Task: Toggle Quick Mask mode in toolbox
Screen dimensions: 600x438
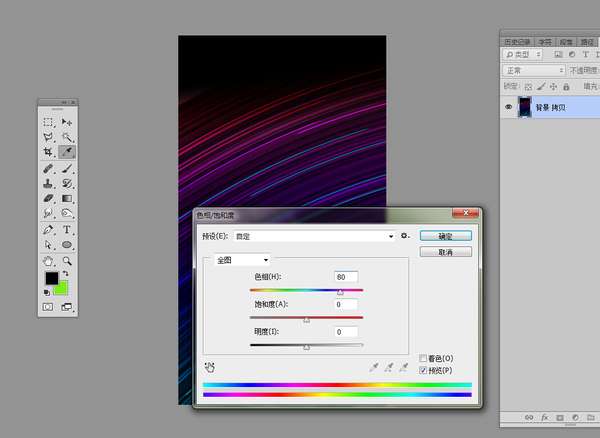Action: pos(48,307)
